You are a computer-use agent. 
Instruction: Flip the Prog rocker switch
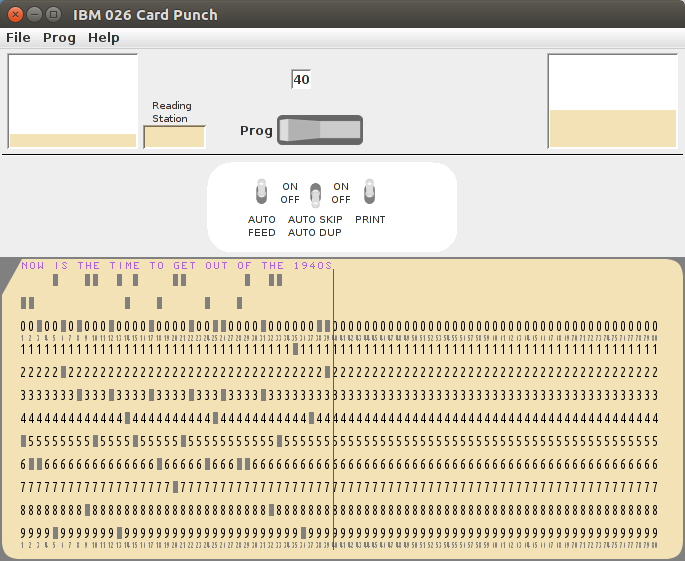coord(320,130)
